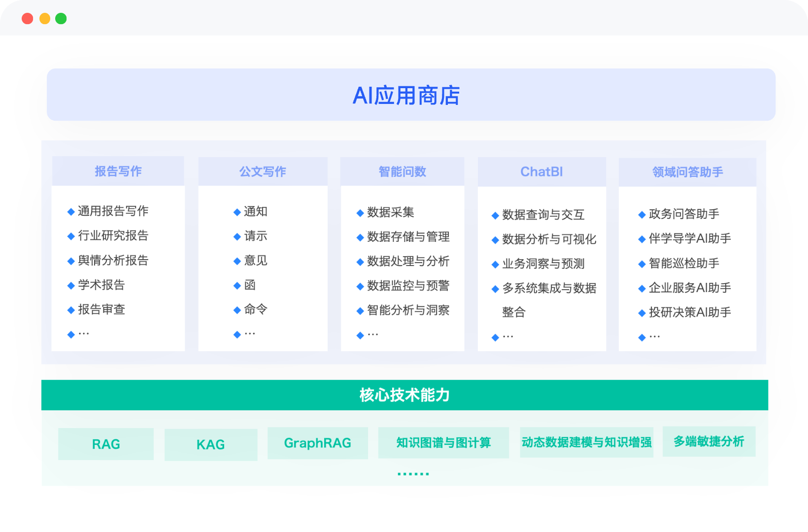Click the yellow minimize window dot
Image resolution: width=808 pixels, height=532 pixels.
pyautogui.click(x=45, y=19)
